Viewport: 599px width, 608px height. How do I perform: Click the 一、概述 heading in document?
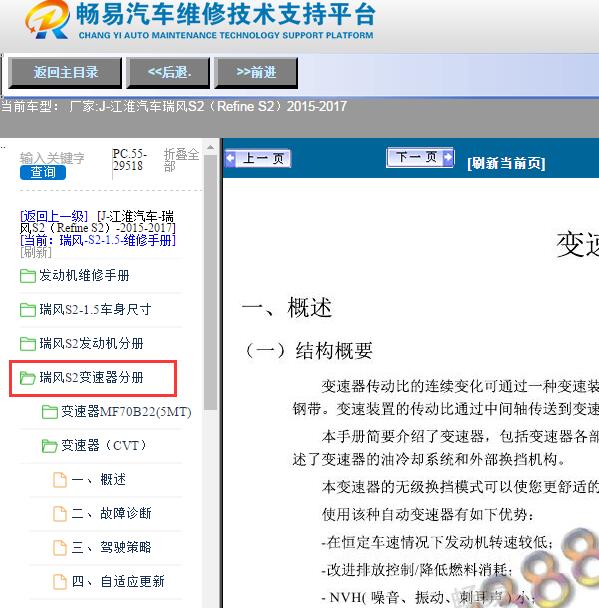coord(287,307)
